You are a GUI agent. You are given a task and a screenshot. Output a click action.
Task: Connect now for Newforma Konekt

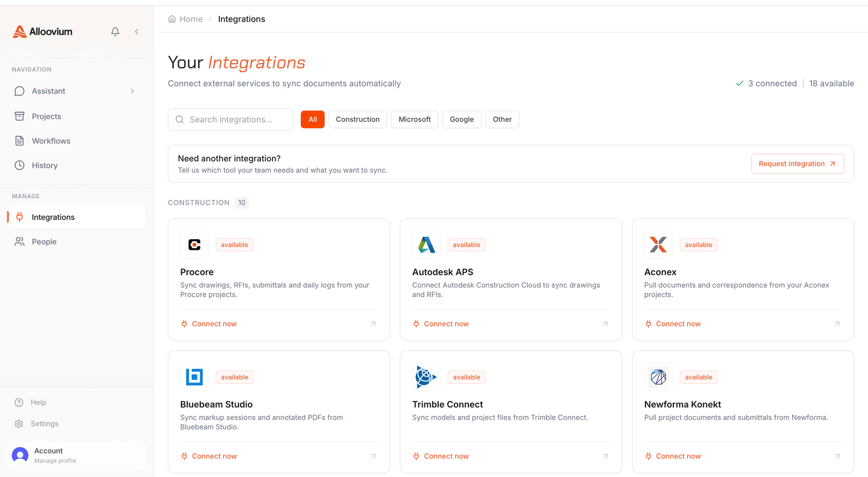(673, 456)
